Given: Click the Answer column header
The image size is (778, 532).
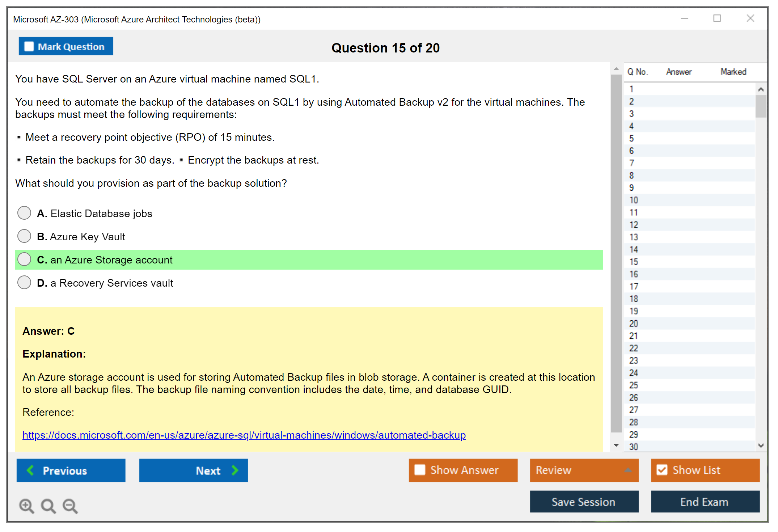Looking at the screenshot, I should coord(678,72).
